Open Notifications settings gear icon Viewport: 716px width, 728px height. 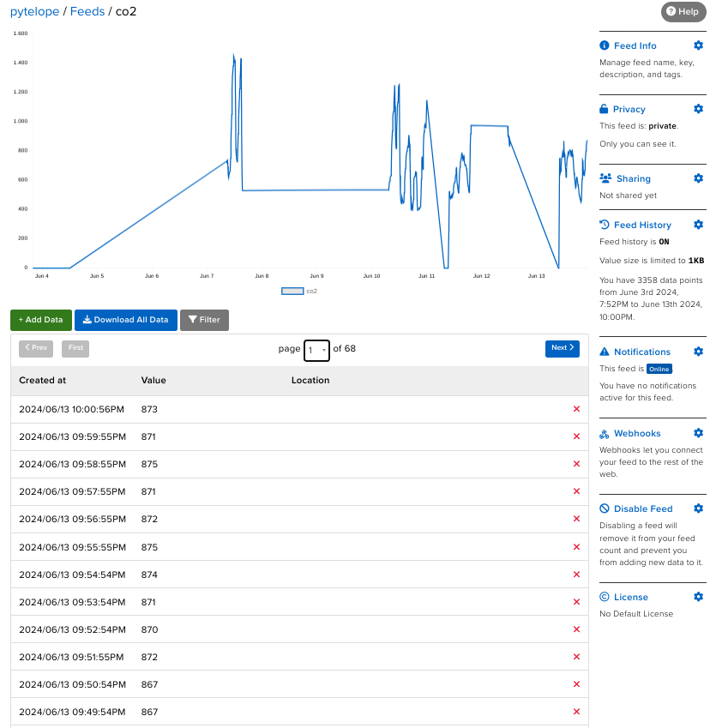point(698,352)
